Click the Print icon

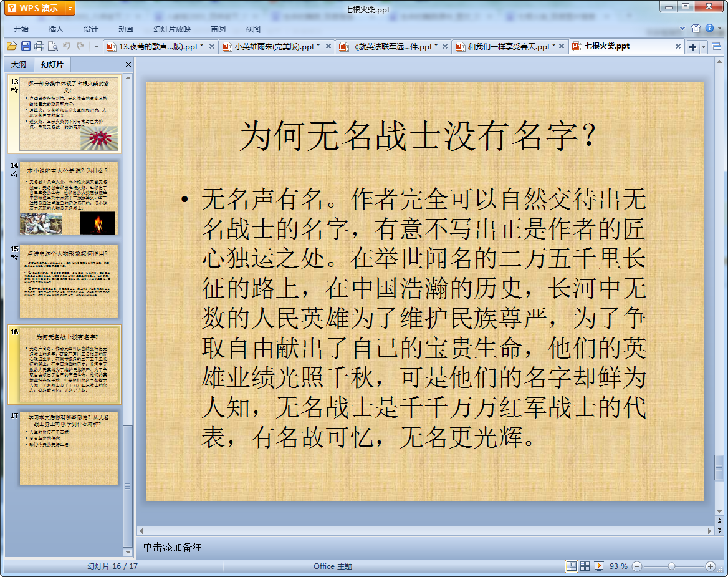tap(39, 46)
